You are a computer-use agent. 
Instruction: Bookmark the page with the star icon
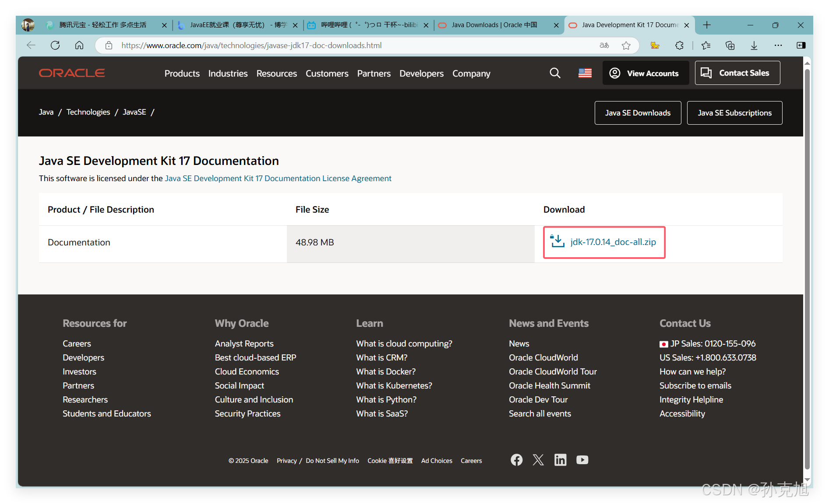[626, 45]
